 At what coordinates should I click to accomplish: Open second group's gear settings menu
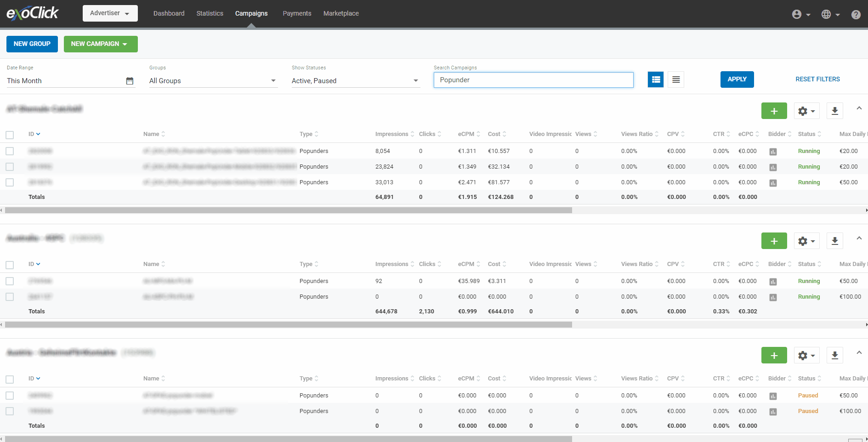(x=806, y=241)
